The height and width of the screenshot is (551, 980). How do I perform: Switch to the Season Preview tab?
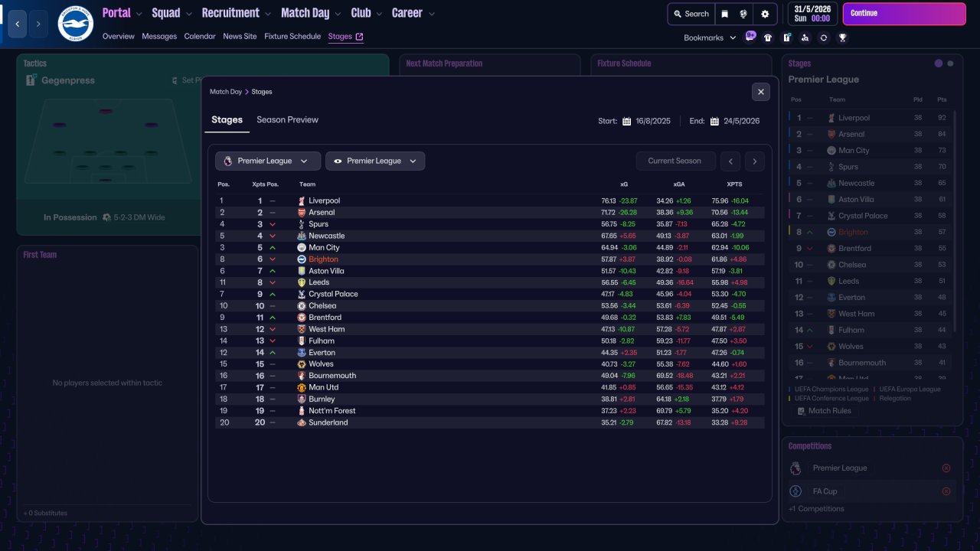tap(287, 120)
